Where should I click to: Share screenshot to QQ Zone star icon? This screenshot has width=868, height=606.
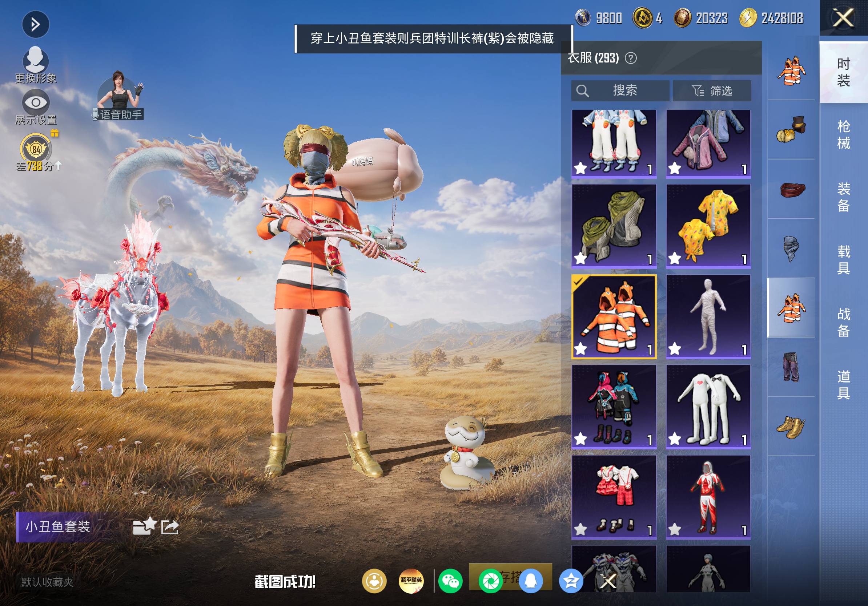pyautogui.click(x=571, y=581)
